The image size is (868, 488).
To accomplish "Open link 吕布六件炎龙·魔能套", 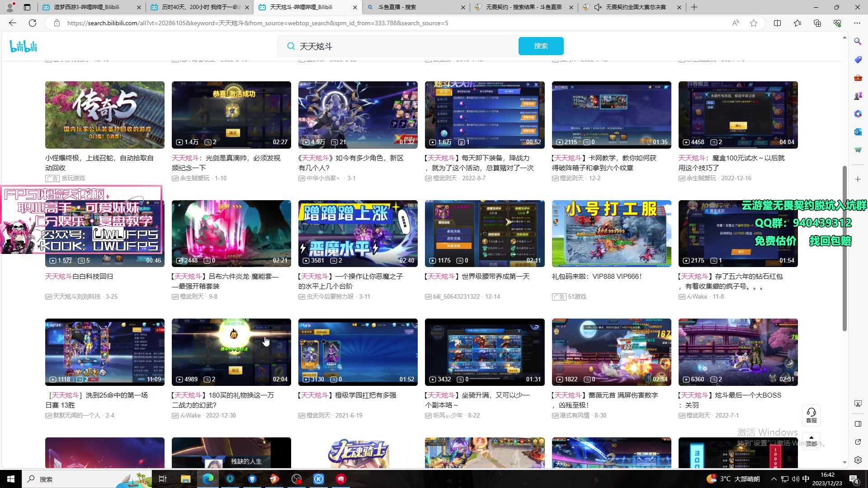I will coord(225,281).
